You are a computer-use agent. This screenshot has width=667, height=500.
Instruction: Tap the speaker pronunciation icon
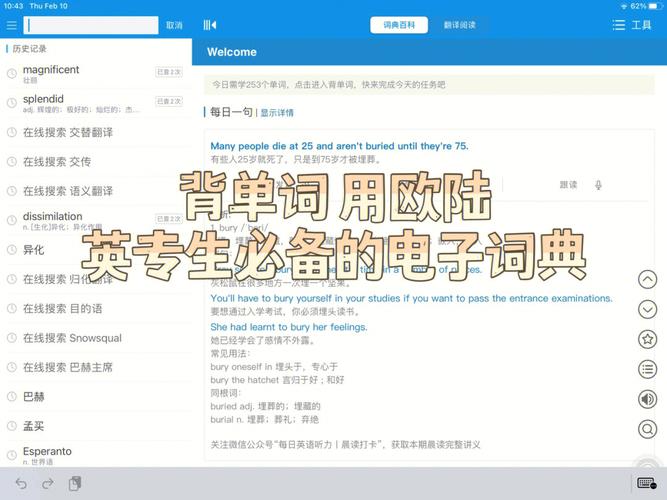647,400
